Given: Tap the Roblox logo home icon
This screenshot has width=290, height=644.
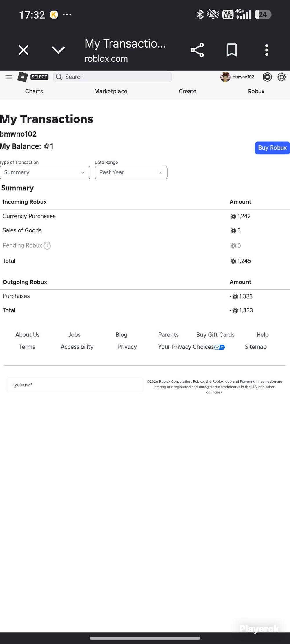Looking at the screenshot, I should [23, 77].
